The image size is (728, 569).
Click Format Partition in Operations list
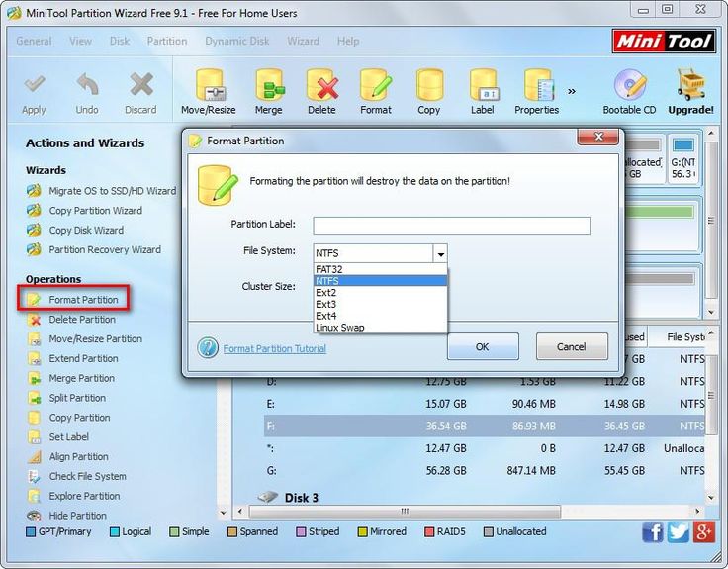pyautogui.click(x=83, y=300)
